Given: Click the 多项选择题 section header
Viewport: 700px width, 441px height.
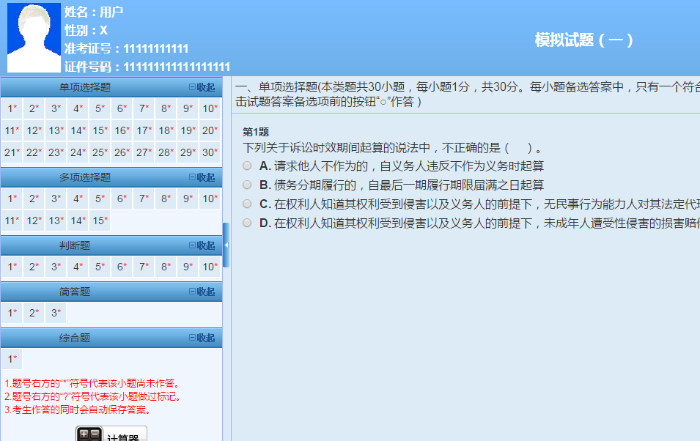Looking at the screenshot, I should tap(85, 178).
